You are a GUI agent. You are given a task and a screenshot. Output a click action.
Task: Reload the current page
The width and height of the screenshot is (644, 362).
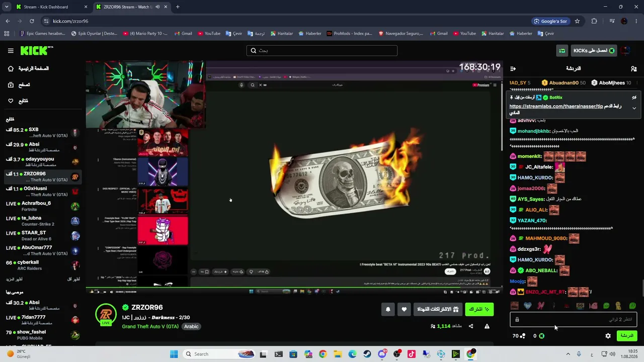tap(32, 21)
